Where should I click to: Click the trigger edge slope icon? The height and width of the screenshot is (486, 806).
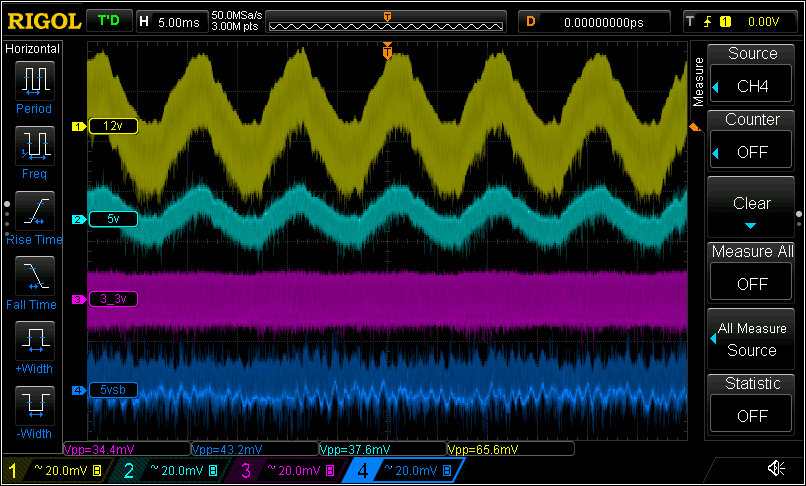pos(708,22)
